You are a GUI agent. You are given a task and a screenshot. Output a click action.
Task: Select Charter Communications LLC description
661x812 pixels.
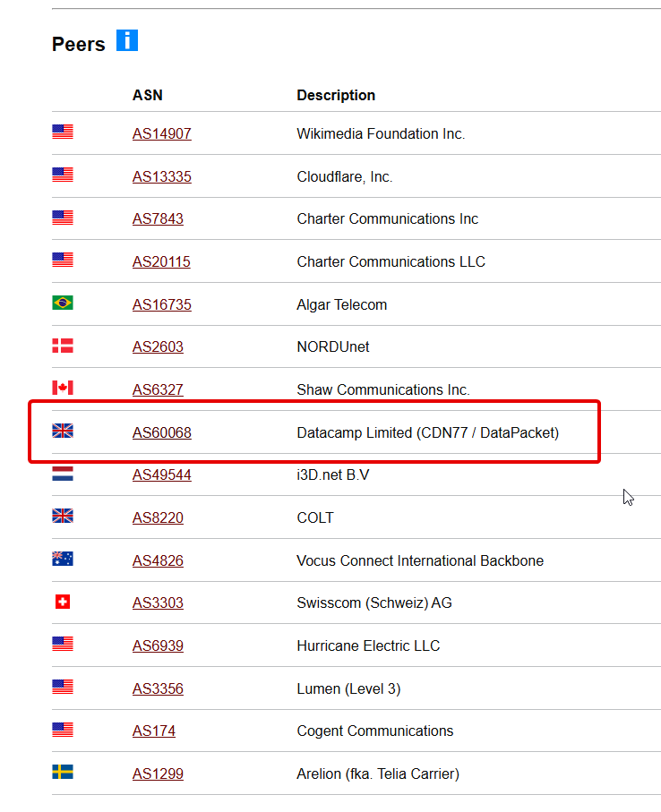pyautogui.click(x=391, y=261)
